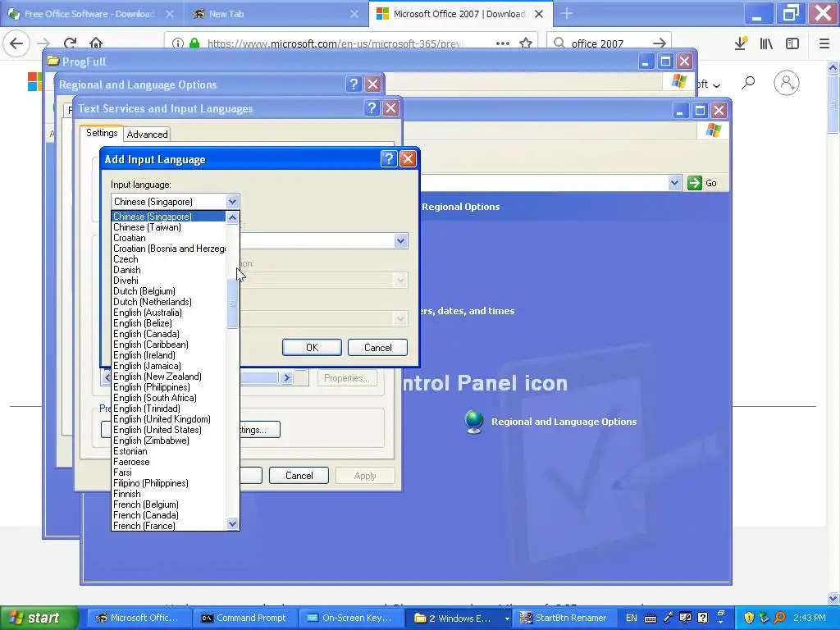Click the browser search field

point(609,43)
